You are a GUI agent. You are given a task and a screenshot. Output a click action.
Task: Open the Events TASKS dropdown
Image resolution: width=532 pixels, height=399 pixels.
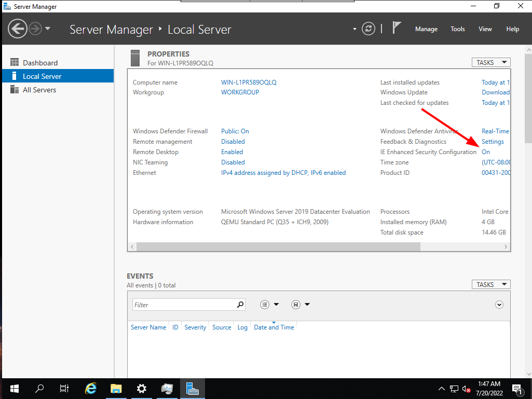pos(491,284)
